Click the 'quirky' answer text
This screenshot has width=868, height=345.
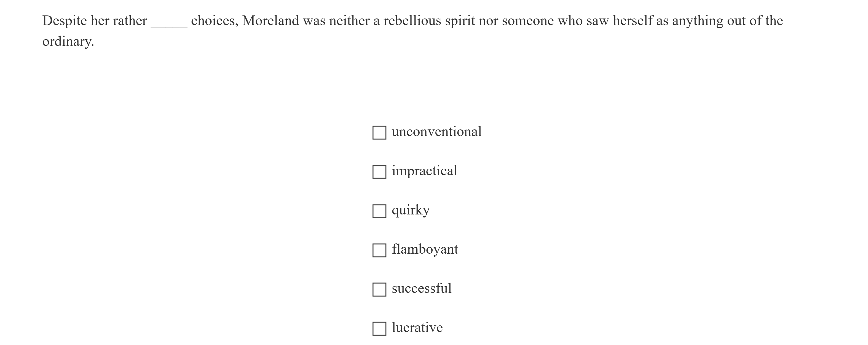click(410, 210)
